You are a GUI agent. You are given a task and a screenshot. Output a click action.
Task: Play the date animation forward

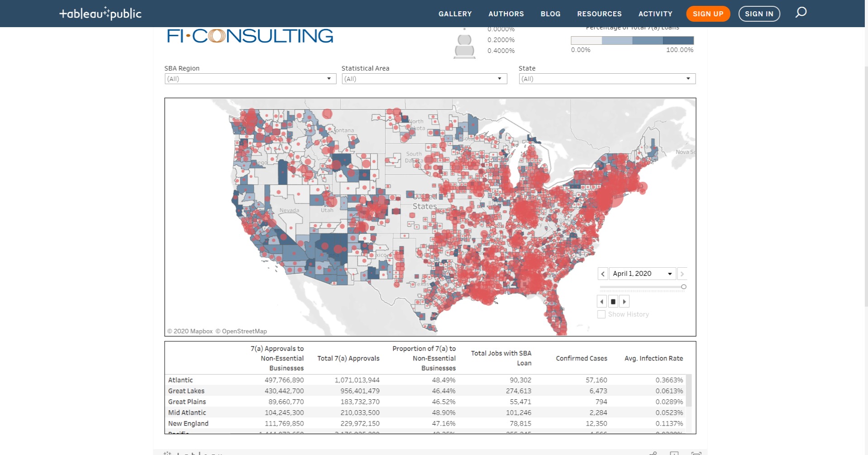tap(625, 302)
